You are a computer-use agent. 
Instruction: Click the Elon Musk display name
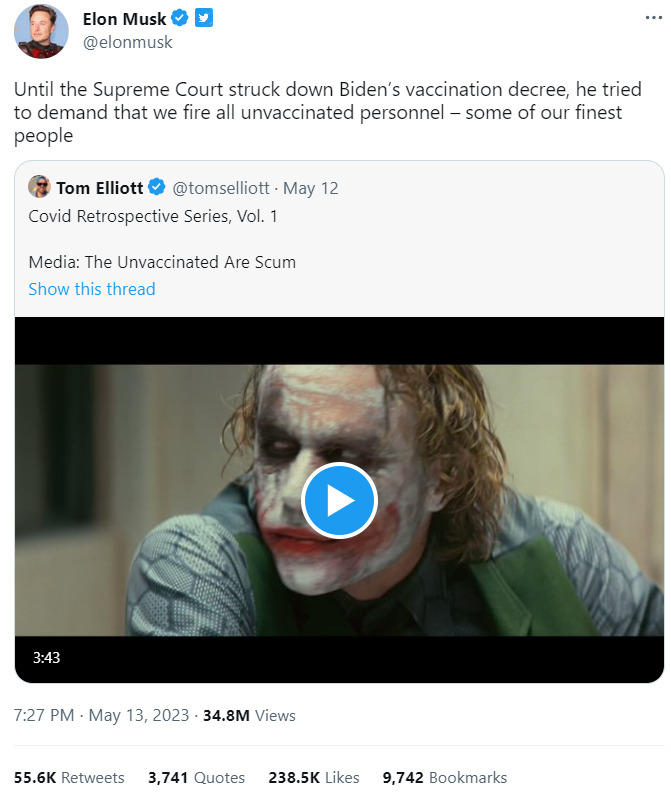pos(124,19)
